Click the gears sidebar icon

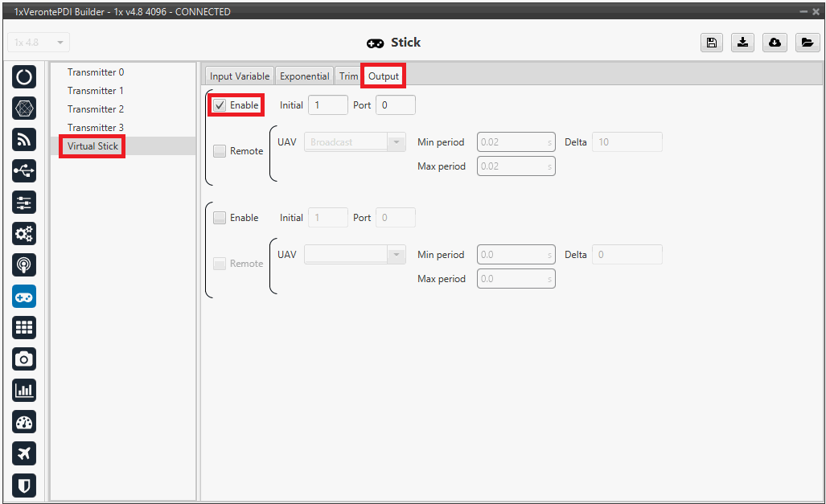[24, 234]
